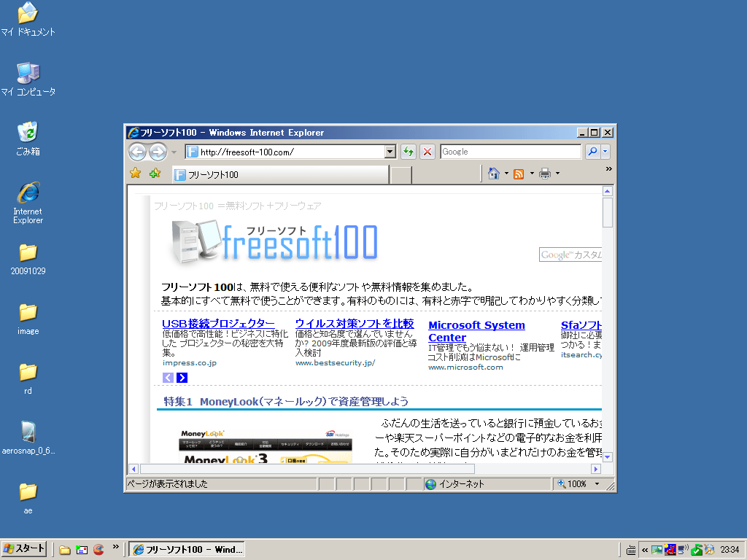Open the スタート start menu button
Viewport: 747px width, 560px height.
click(x=24, y=549)
